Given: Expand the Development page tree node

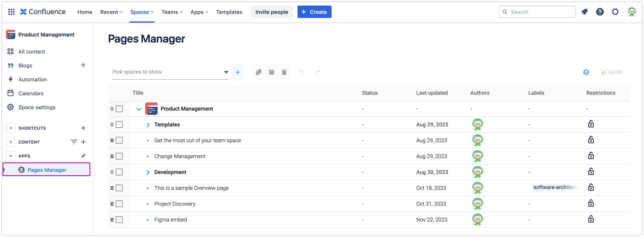Looking at the screenshot, I should click(148, 172).
